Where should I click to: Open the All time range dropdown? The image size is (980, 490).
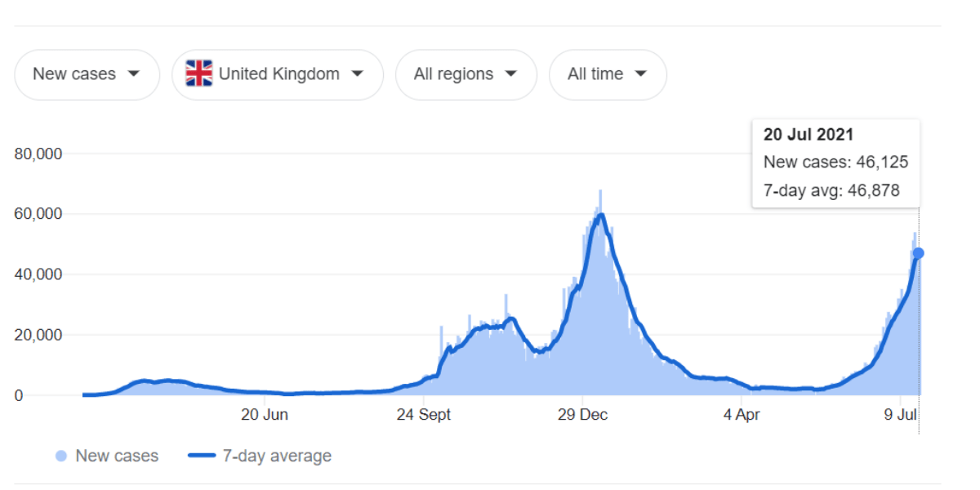[608, 74]
